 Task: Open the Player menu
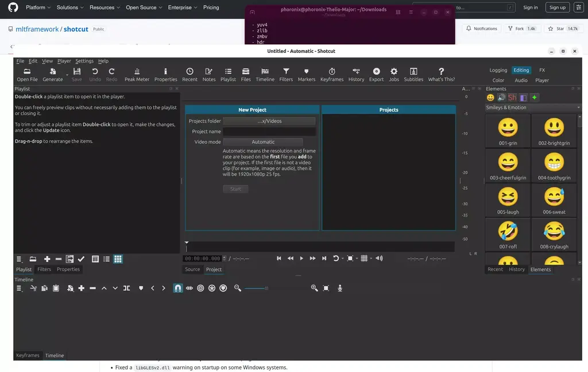click(x=64, y=61)
